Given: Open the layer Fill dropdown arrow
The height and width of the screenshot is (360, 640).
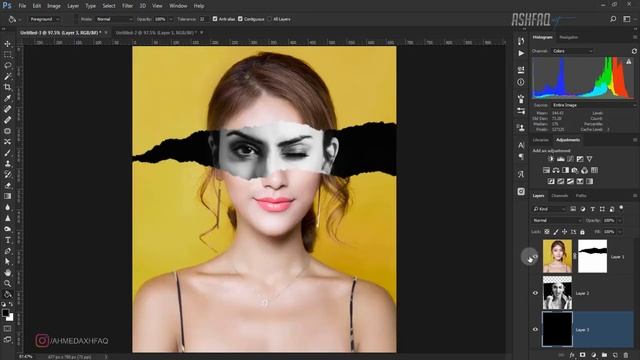Looking at the screenshot, I should [x=620, y=232].
